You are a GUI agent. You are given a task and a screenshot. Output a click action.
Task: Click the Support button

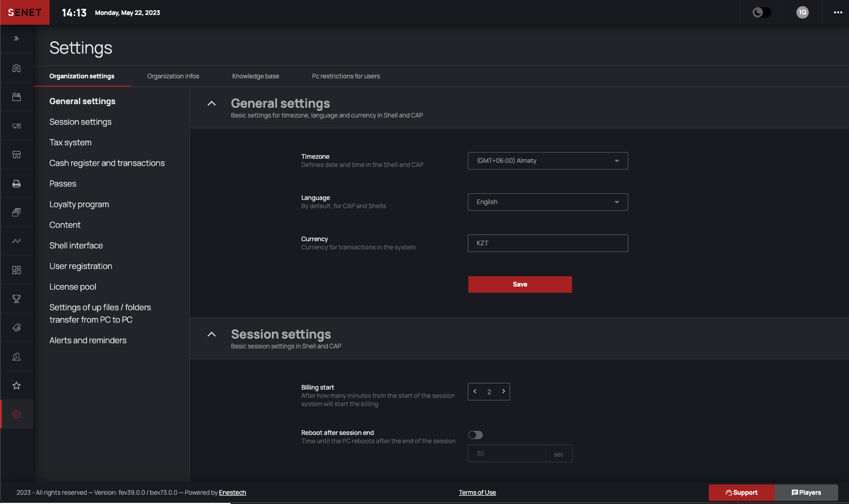[x=742, y=493]
